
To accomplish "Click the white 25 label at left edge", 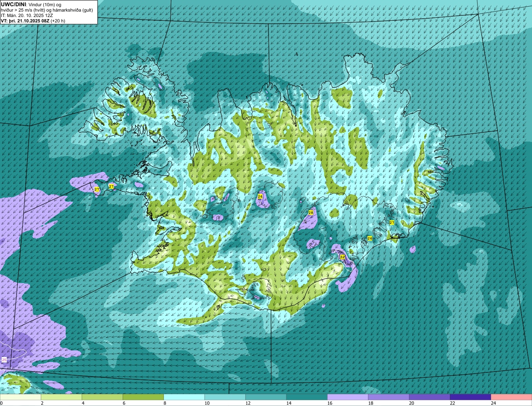I will coord(4,360).
